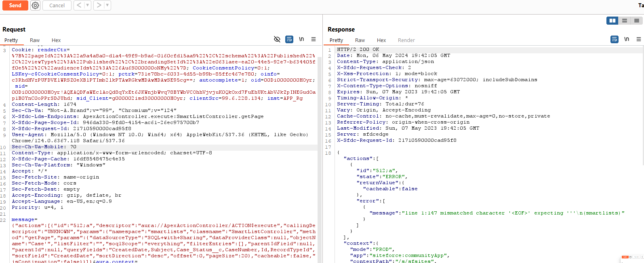Click the orange Send button
Screen dimensions: 644x263
[15, 5]
